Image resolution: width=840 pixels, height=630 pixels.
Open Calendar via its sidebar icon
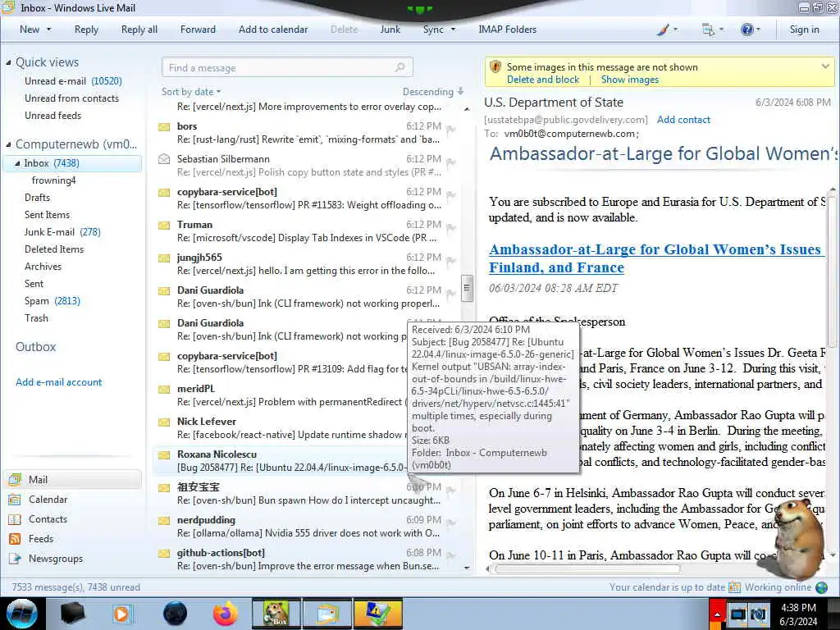click(x=15, y=500)
